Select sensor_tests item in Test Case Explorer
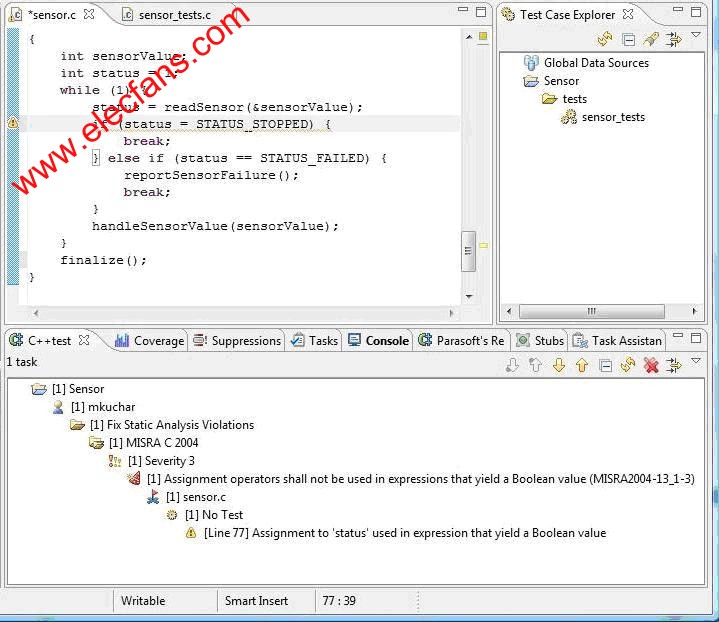The width and height of the screenshot is (719, 622). tap(613, 117)
